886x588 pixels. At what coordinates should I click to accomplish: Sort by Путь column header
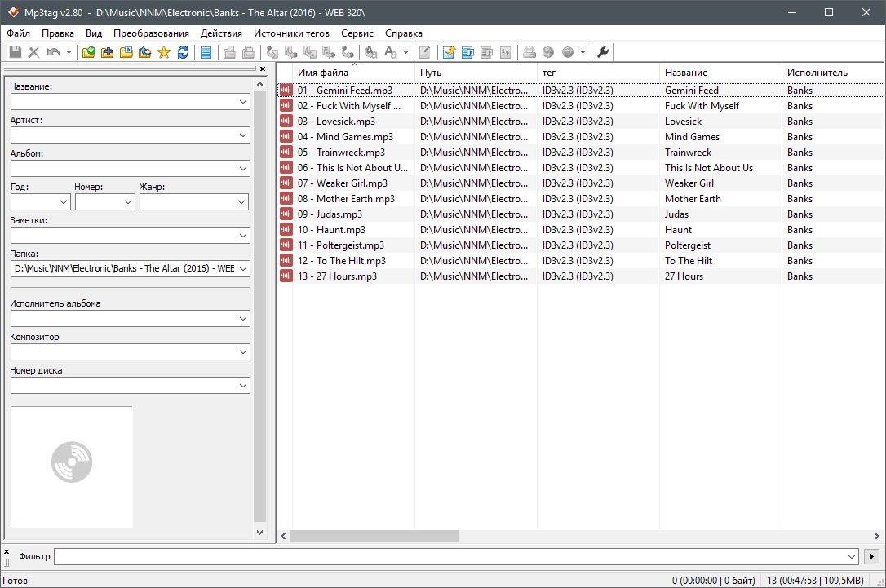(x=476, y=73)
